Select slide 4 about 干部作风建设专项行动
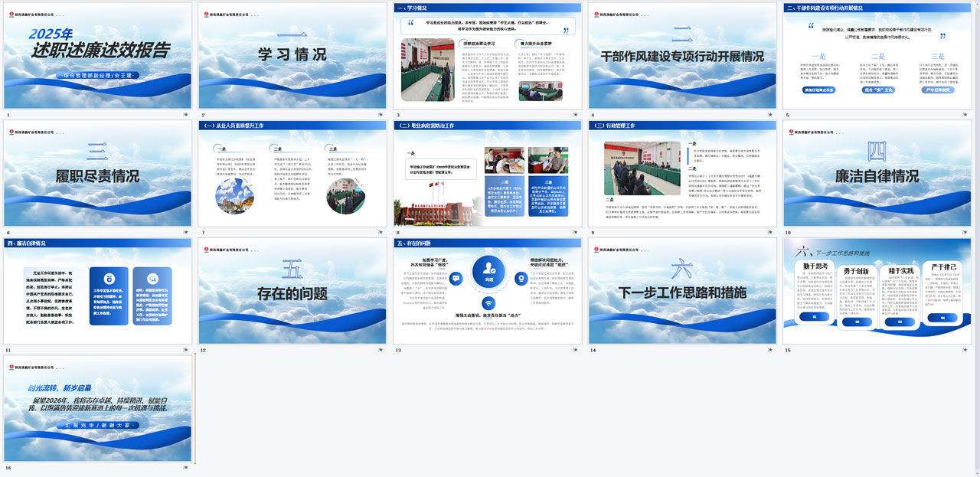 (681, 55)
